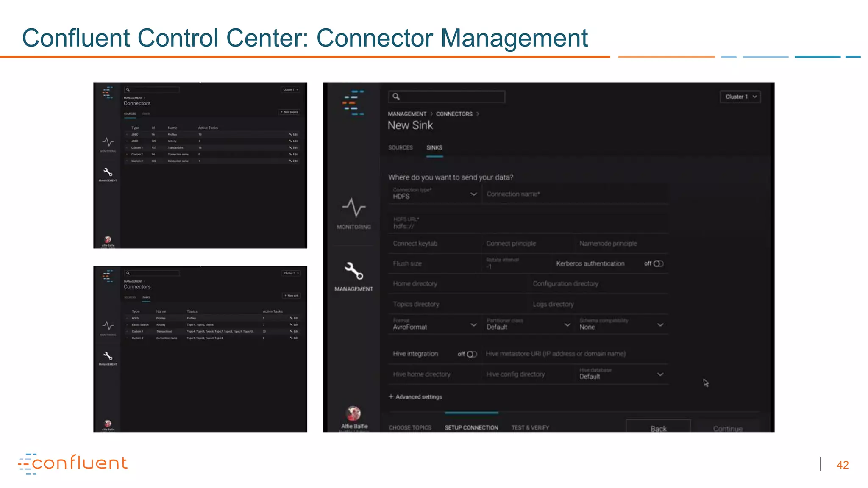Viewport: 868px width, 488px height.
Task: Click Logs directory field
Action: click(598, 304)
